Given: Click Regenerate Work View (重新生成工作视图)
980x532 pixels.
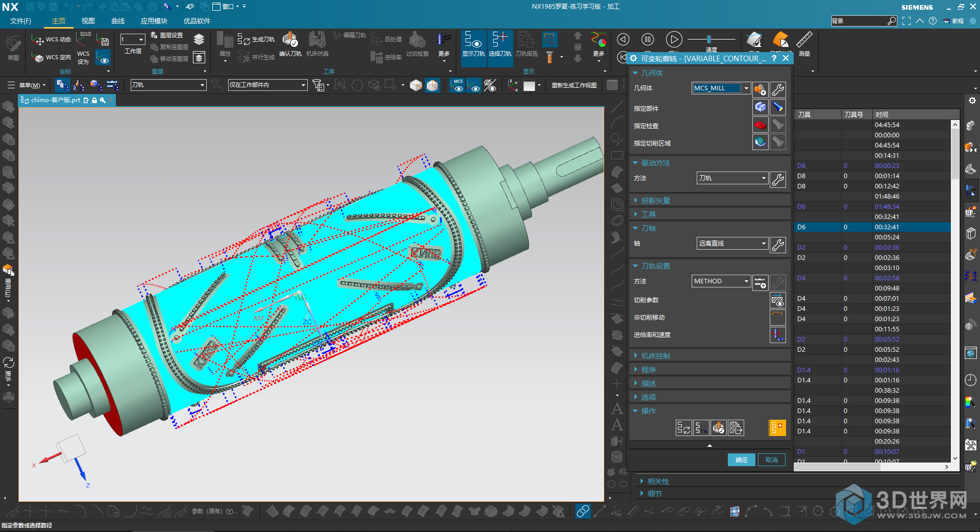Looking at the screenshot, I should [574, 85].
